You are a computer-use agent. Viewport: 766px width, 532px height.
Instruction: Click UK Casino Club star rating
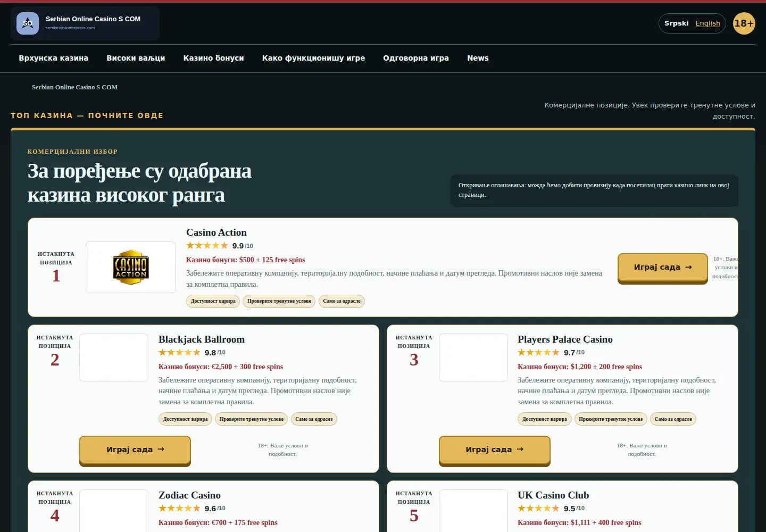[x=538, y=509]
